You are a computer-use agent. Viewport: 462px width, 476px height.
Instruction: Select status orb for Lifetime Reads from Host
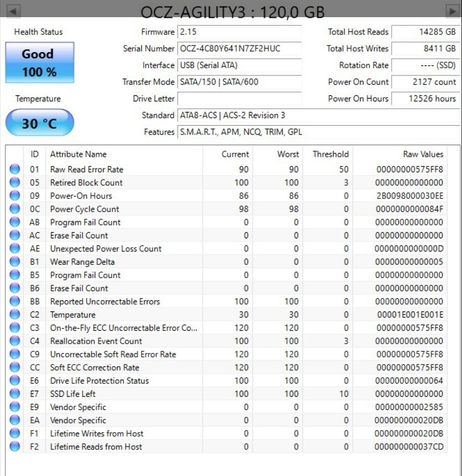[15, 446]
